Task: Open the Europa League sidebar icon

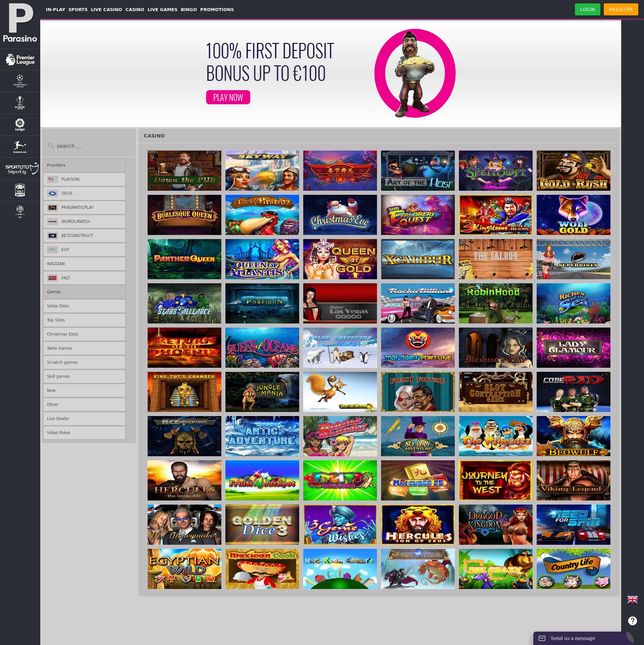Action: tap(20, 103)
